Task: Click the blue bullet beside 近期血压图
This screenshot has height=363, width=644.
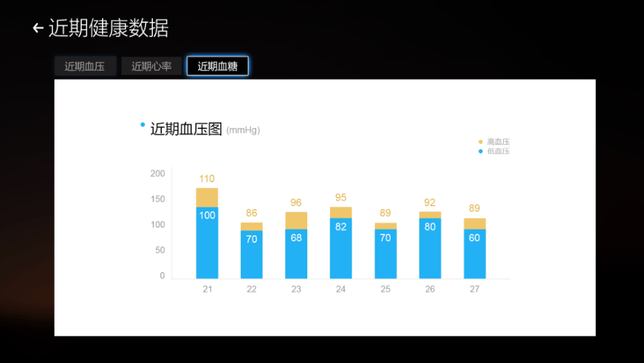Action: [x=143, y=125]
